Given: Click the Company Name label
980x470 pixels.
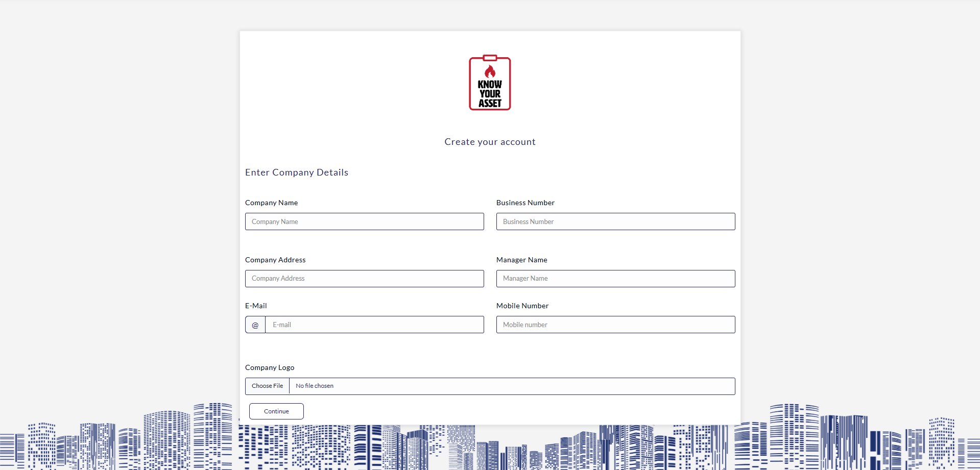Looking at the screenshot, I should coord(271,203).
